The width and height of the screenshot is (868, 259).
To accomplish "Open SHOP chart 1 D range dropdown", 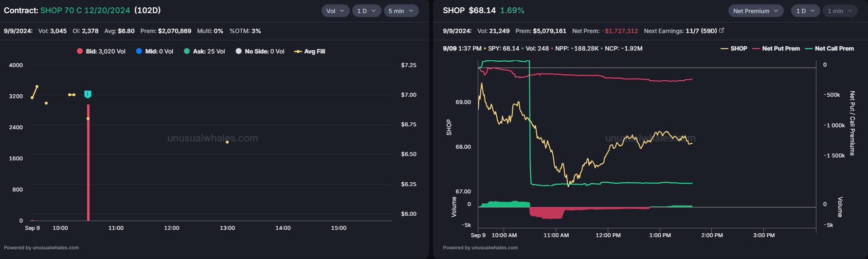I will coord(805,11).
